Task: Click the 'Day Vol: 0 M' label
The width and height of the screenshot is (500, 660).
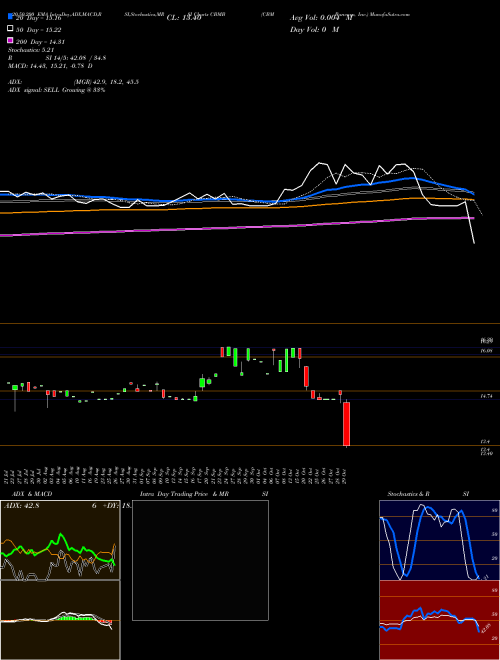Action: click(314, 30)
